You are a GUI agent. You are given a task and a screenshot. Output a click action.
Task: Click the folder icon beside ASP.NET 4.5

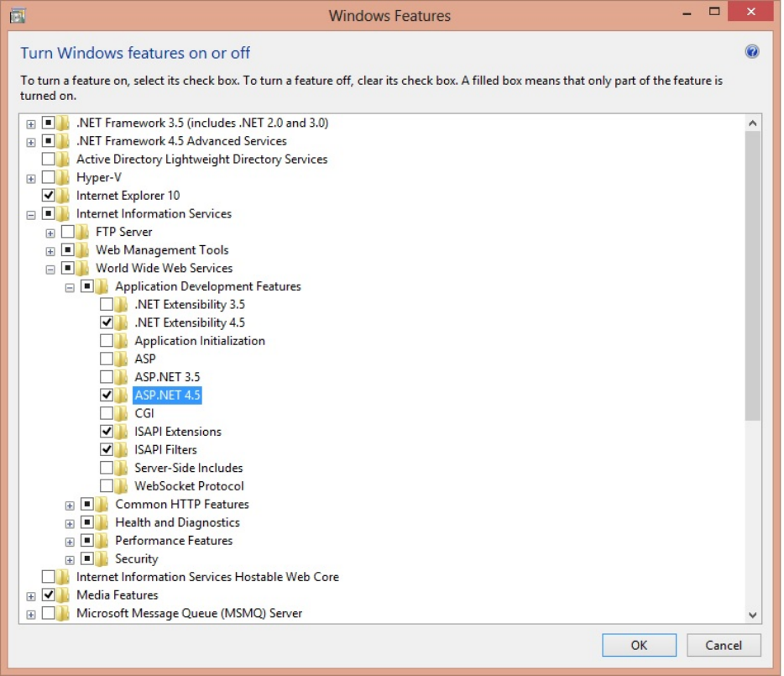point(121,396)
